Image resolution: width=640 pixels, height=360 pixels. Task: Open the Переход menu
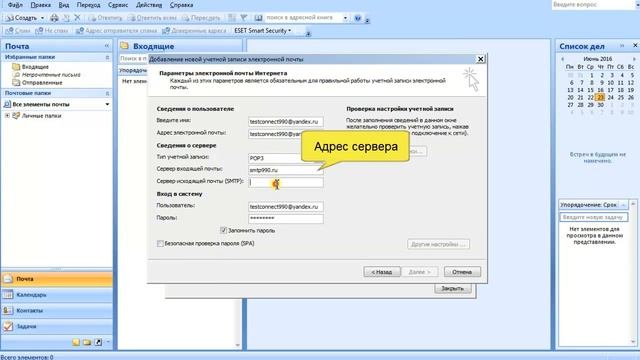88,5
